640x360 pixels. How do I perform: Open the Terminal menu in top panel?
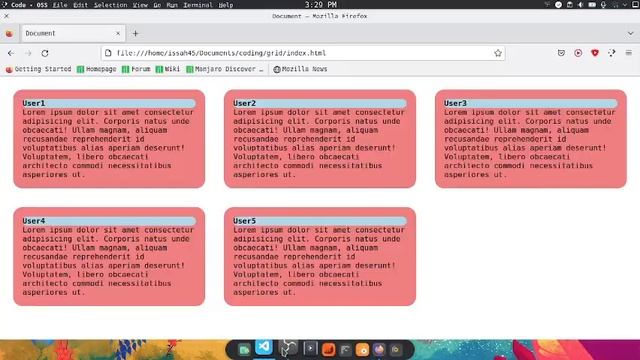(198, 5)
